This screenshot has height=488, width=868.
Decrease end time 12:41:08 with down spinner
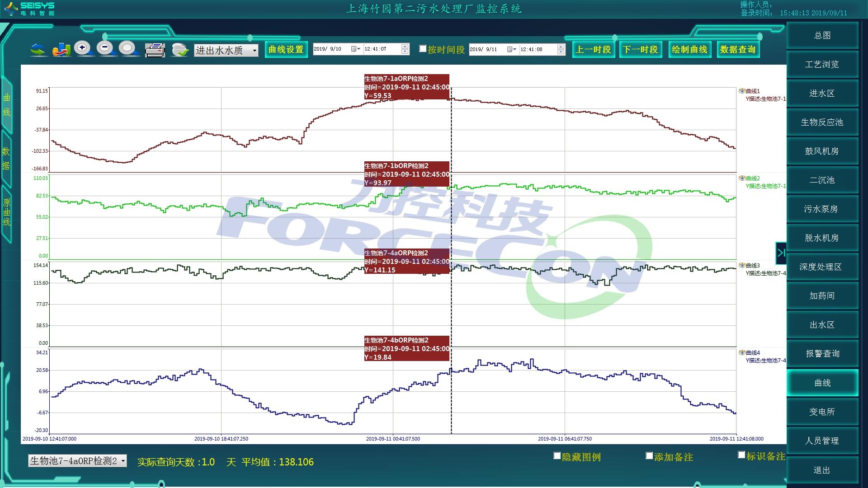(x=561, y=52)
